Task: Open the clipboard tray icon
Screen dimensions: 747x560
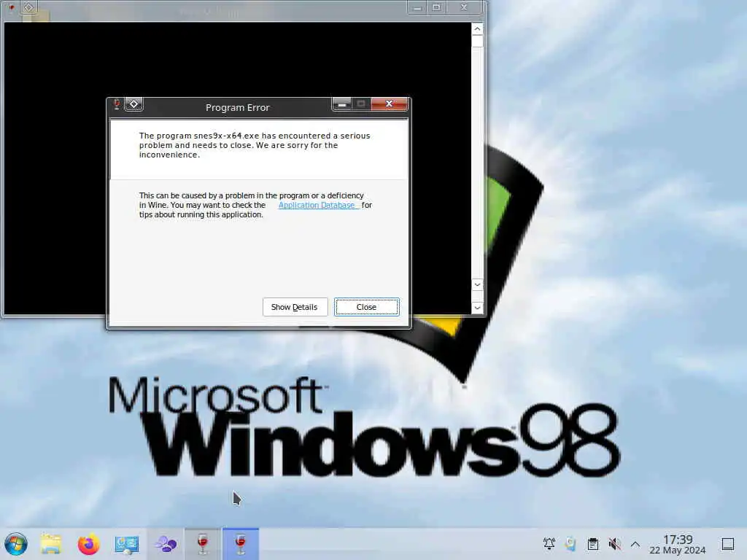Action: 592,543
